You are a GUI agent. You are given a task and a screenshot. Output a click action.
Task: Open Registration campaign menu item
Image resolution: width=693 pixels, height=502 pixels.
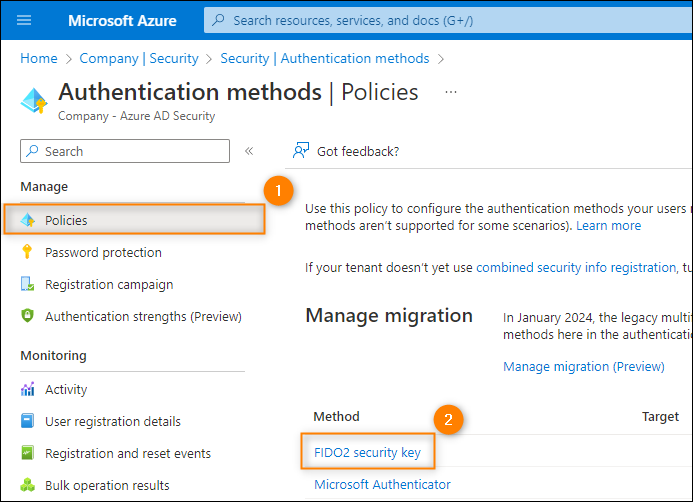pos(109,285)
